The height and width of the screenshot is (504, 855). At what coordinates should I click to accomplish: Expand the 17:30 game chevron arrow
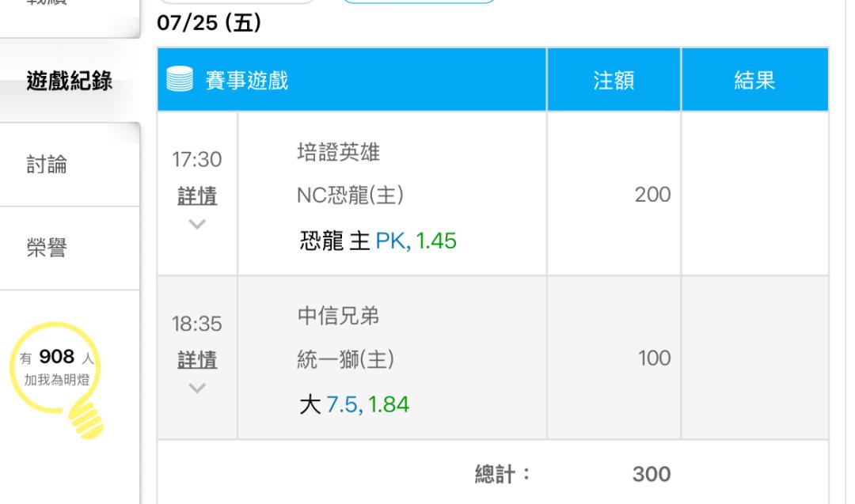point(197,224)
